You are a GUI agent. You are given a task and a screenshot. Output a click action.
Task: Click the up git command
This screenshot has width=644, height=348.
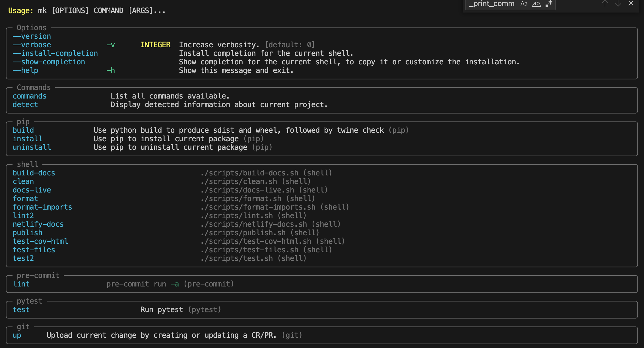[x=17, y=335]
